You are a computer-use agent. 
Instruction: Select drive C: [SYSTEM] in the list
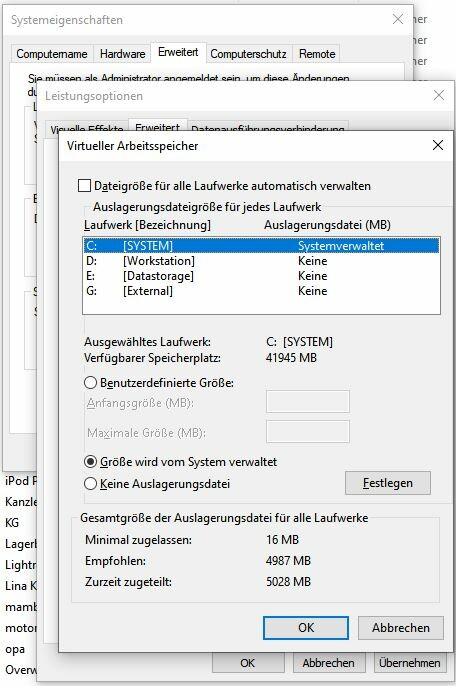click(x=261, y=245)
